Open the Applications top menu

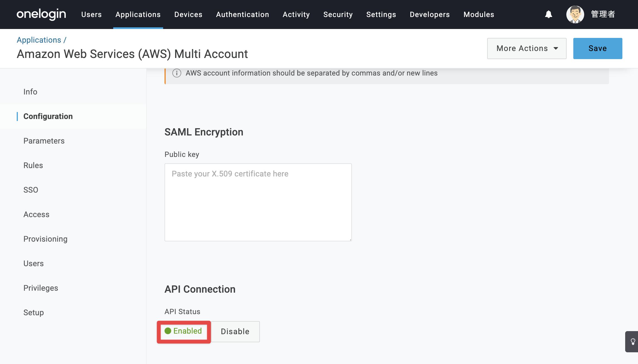tap(138, 14)
